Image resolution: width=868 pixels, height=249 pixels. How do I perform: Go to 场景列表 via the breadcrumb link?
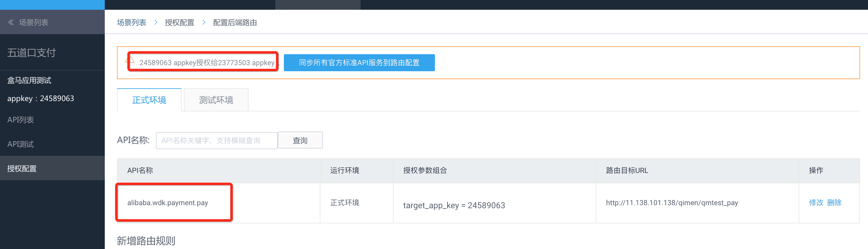(x=131, y=22)
